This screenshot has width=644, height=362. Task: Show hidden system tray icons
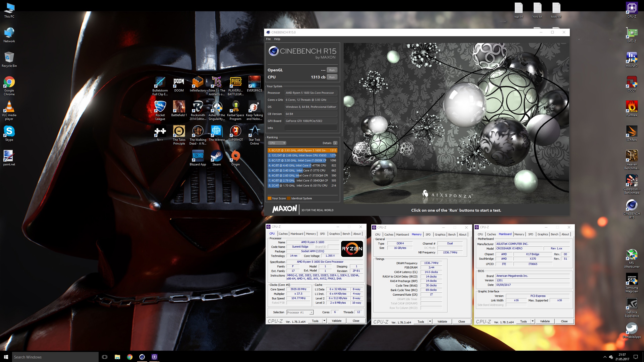(x=605, y=357)
